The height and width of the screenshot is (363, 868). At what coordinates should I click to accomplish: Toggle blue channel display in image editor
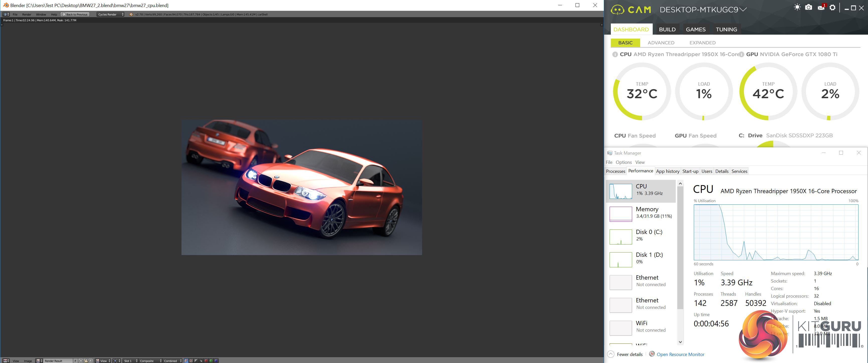click(x=216, y=361)
